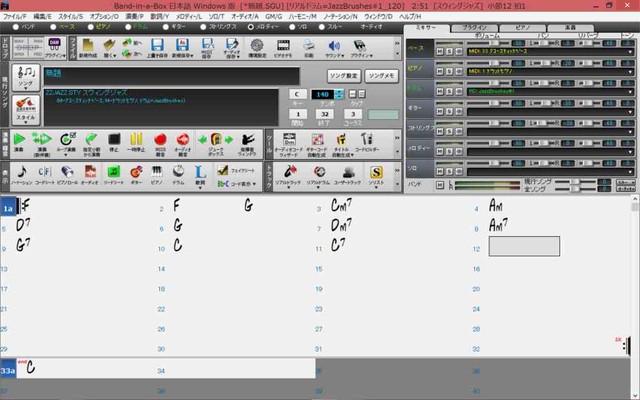Viewport: 640px width, 400px height.
Task: Click the Song Settings (ソング設定) button
Action: pos(344,76)
